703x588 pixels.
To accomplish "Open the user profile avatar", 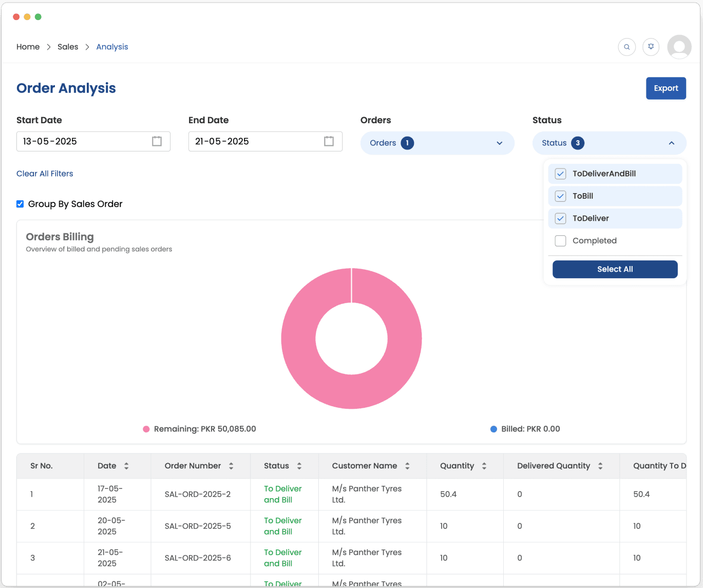I will click(x=679, y=47).
